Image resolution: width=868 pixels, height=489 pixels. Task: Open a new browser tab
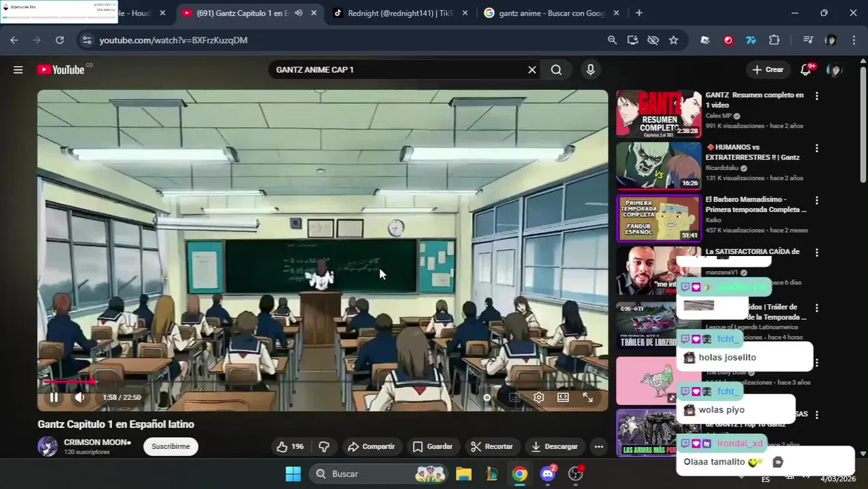[x=639, y=13]
